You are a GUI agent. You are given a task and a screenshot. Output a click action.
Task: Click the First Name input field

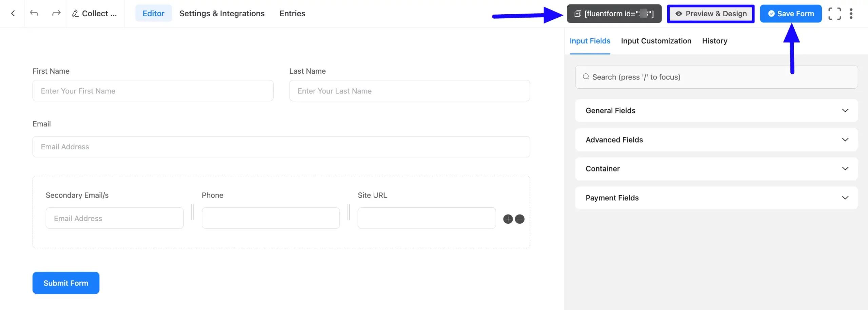click(x=153, y=91)
